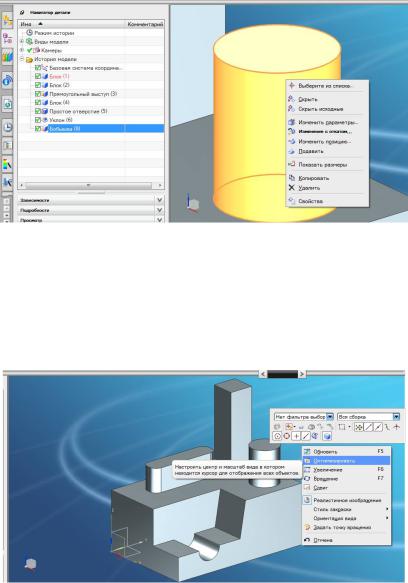
Task: Click the window switch left arrow button
Action: point(263,374)
